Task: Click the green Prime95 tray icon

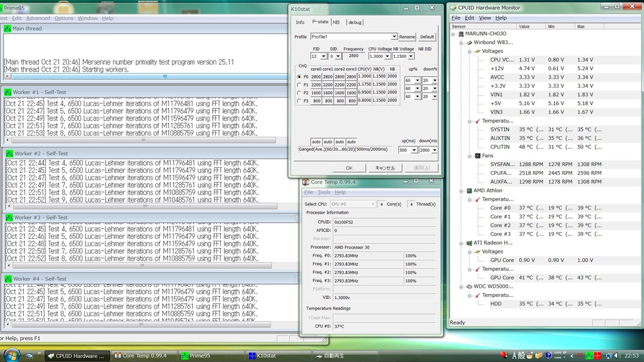Action: [589, 356]
